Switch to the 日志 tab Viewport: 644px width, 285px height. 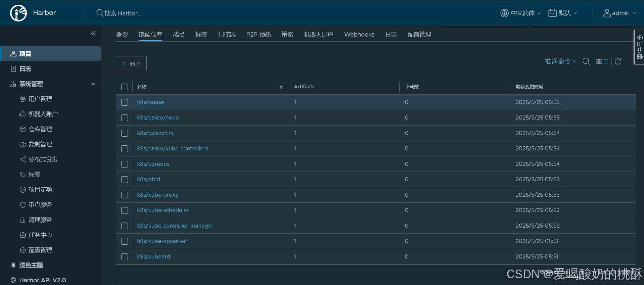coord(391,35)
